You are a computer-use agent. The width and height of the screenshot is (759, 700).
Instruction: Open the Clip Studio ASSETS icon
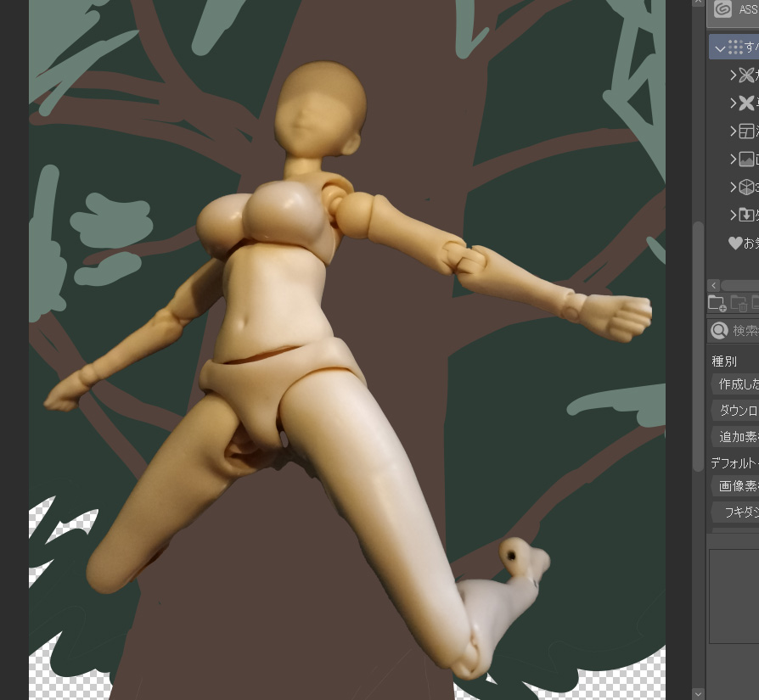[722, 9]
